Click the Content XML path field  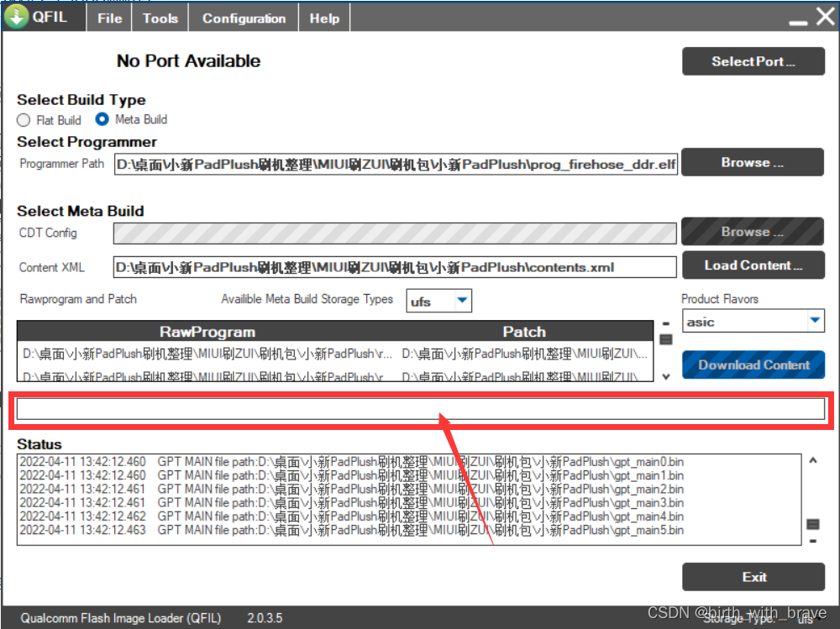pyautogui.click(x=395, y=267)
